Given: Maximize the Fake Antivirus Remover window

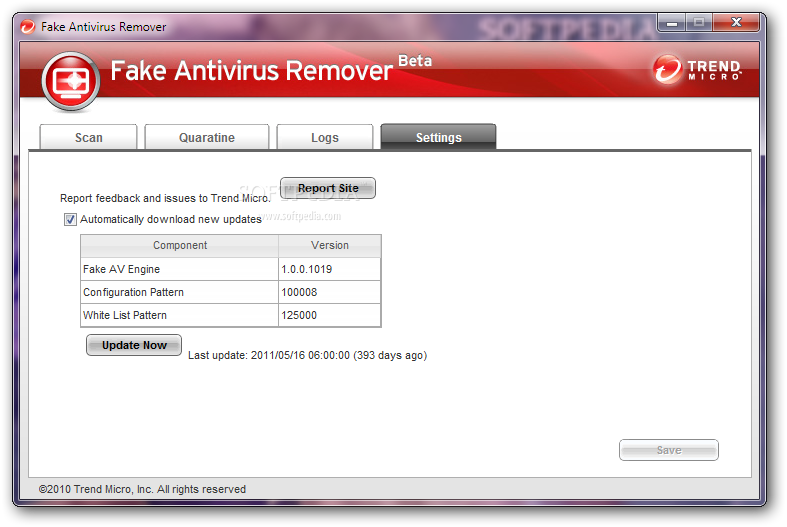Looking at the screenshot, I should tap(699, 23).
